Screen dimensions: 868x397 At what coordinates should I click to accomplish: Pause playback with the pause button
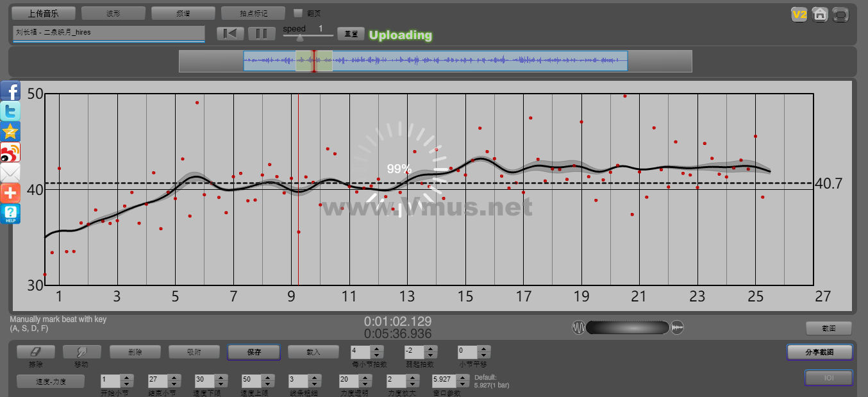coord(262,33)
